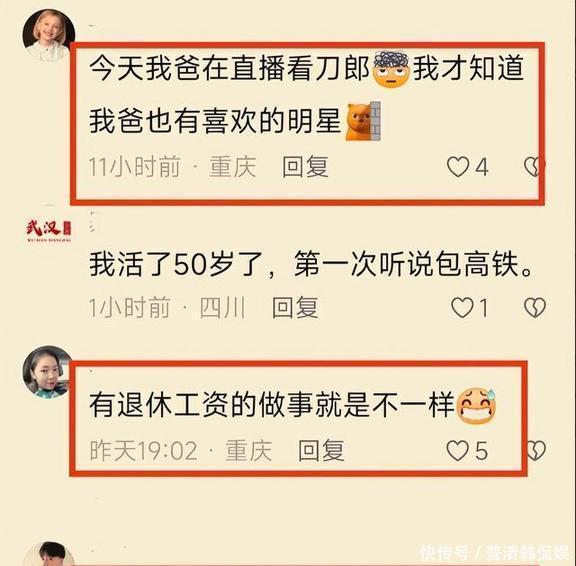Tap the 今天我爸在直播看刀郎 comment text
Screen dimensions: 576x566
coord(229,69)
